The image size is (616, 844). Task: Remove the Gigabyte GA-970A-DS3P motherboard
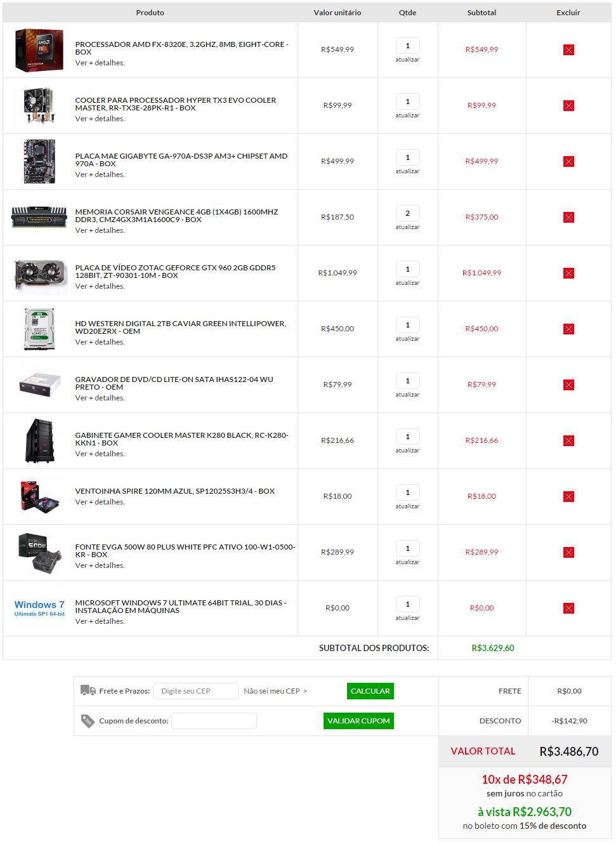click(568, 162)
